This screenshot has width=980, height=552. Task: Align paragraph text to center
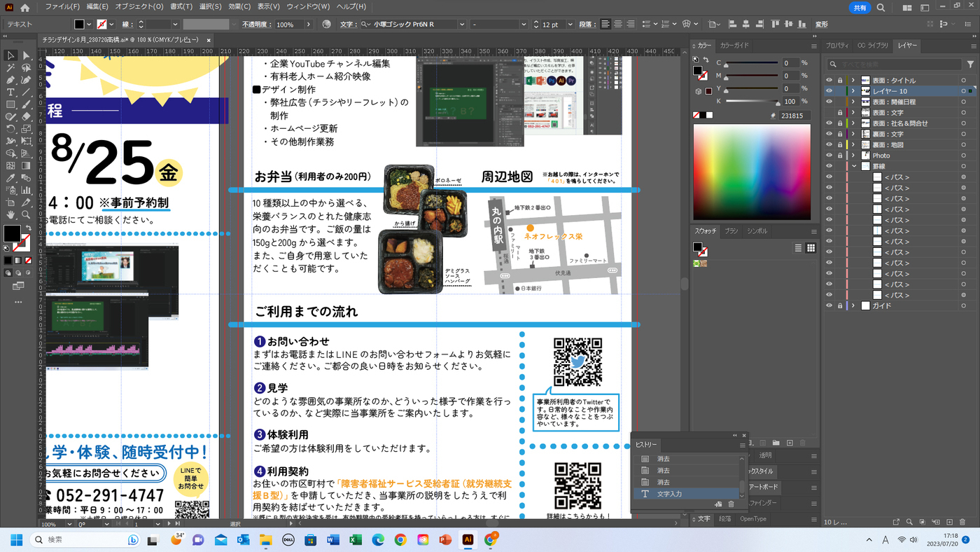[618, 25]
